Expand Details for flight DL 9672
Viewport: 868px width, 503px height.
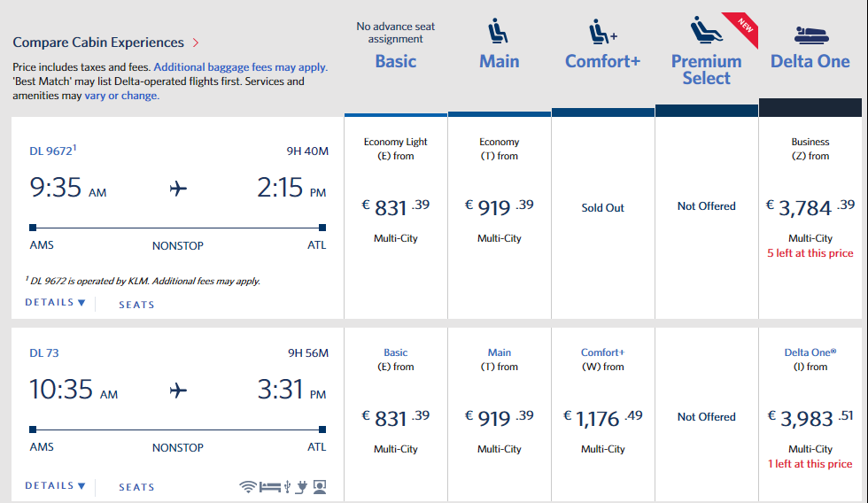coord(55,303)
